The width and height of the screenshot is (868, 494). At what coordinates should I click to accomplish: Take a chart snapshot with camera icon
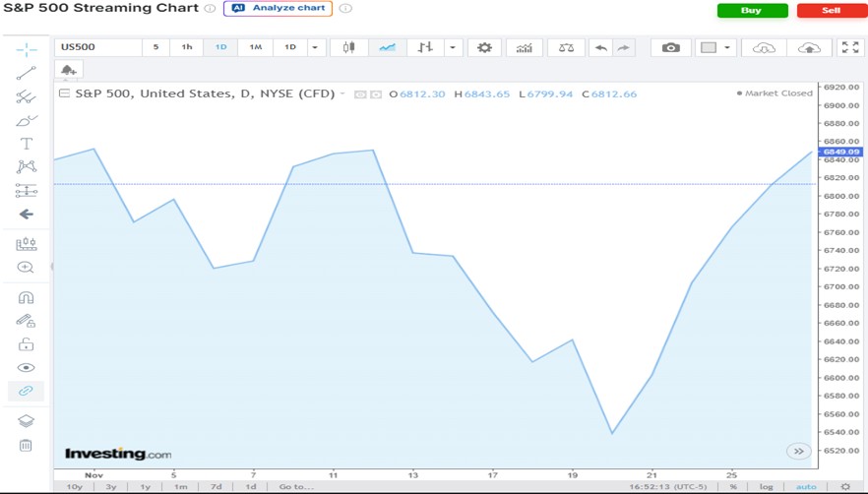(x=670, y=47)
